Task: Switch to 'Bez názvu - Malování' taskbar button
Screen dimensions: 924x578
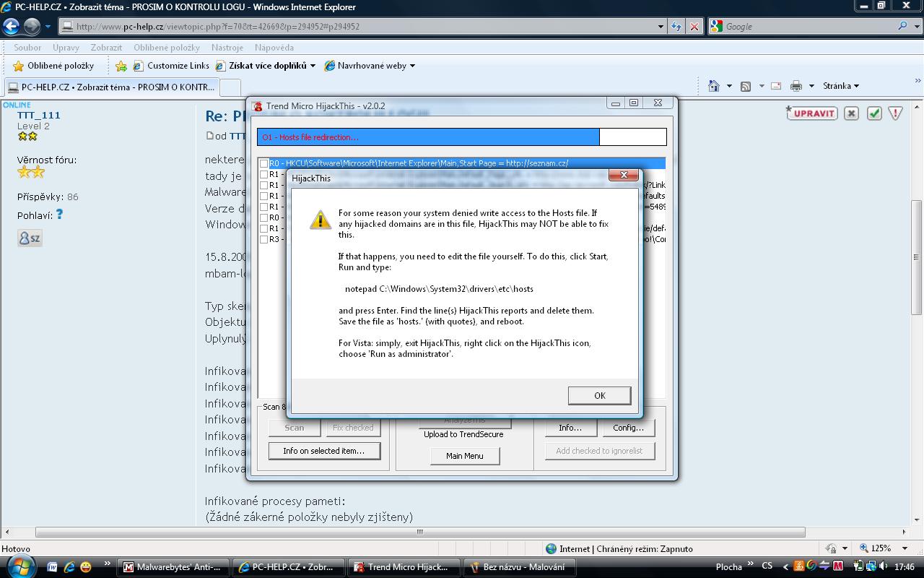Action: coord(520,567)
